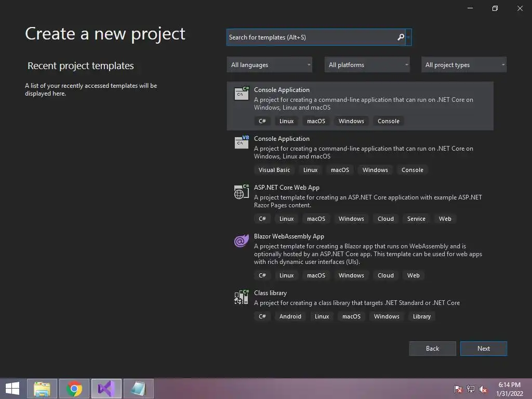
Task: Click the Console tag of C# Console Application
Action: click(x=389, y=121)
